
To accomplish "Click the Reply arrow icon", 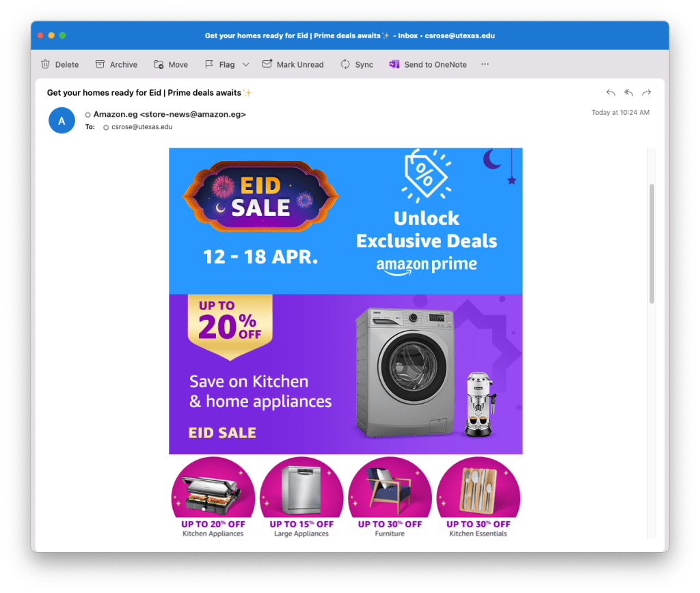I will [610, 93].
